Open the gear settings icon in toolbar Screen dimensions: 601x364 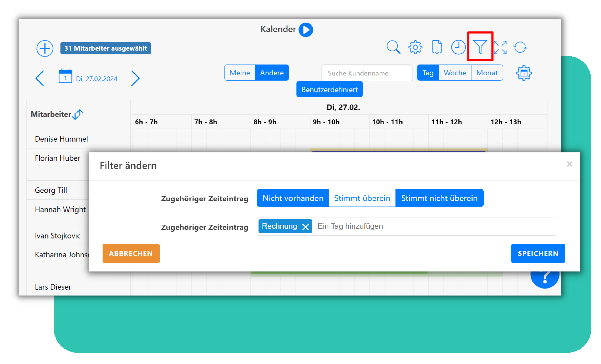[x=415, y=47]
